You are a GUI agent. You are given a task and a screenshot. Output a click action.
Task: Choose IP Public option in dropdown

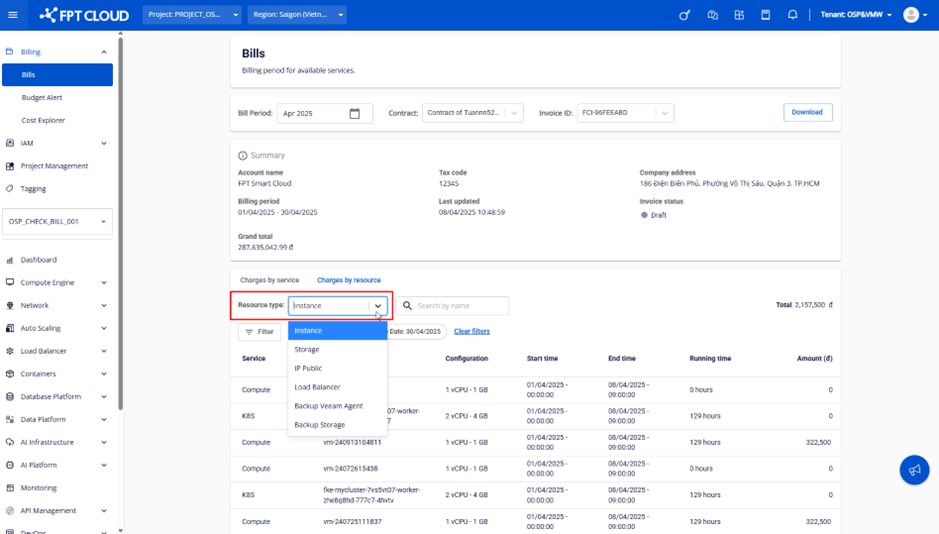308,368
